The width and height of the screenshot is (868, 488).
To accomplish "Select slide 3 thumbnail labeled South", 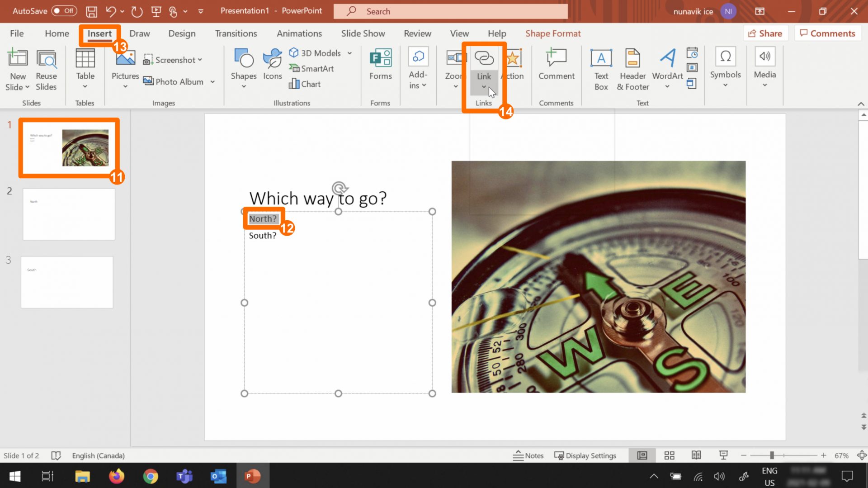I will pos(66,282).
